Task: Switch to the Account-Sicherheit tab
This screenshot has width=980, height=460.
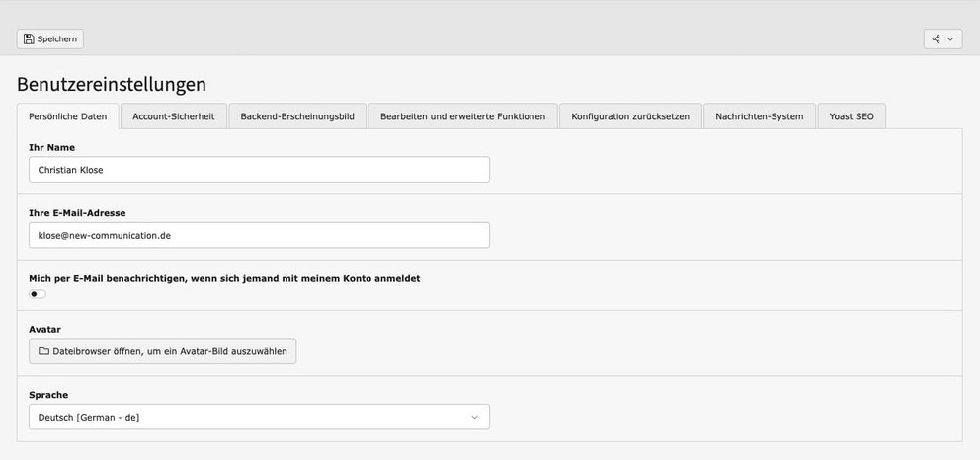Action: [173, 116]
